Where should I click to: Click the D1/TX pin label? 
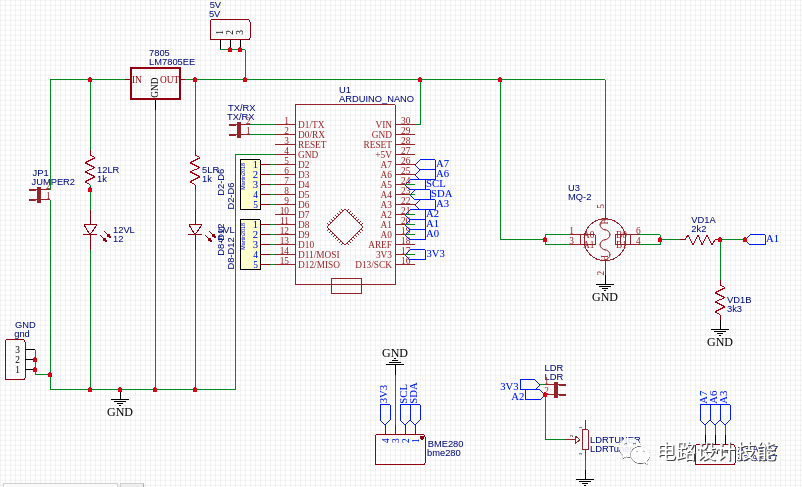coord(311,124)
